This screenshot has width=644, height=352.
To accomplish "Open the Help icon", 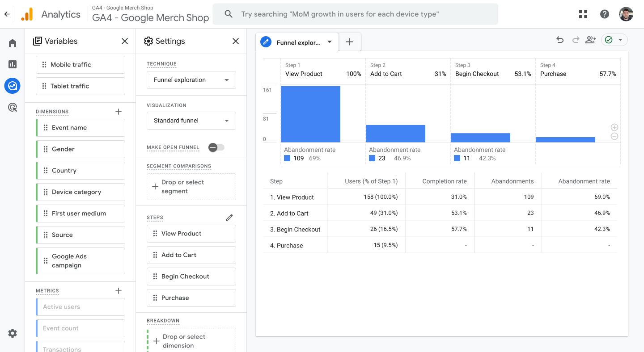I will (x=605, y=14).
